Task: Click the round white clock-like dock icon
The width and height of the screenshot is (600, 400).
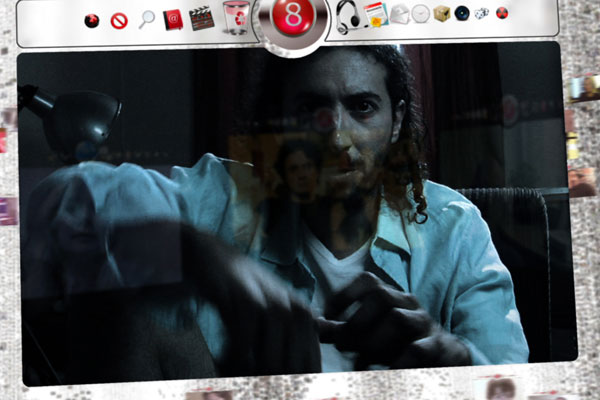Action: click(421, 14)
